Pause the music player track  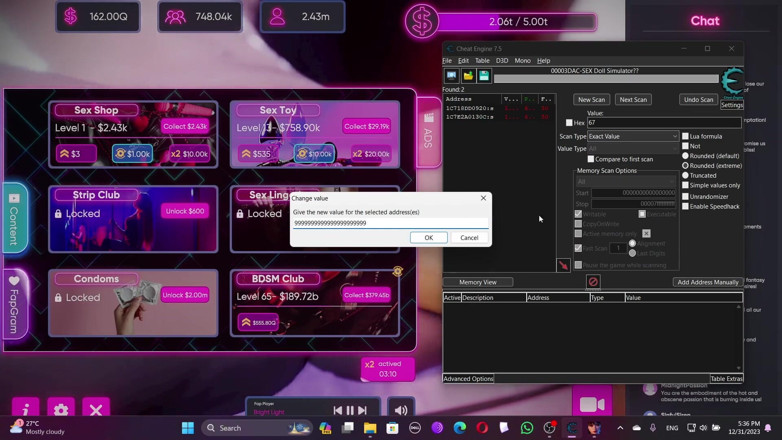(350, 410)
